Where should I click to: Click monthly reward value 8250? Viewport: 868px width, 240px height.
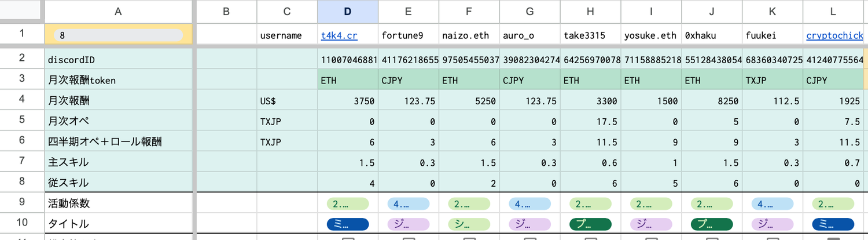[712, 100]
